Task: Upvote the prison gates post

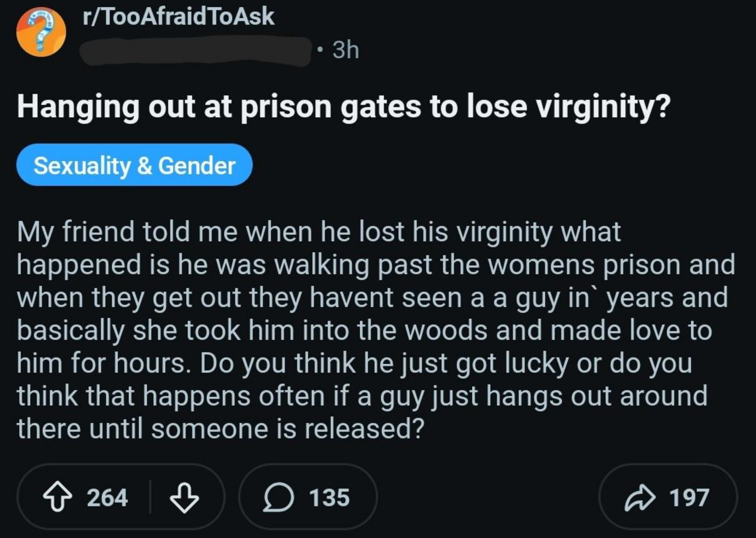Action: [x=58, y=497]
